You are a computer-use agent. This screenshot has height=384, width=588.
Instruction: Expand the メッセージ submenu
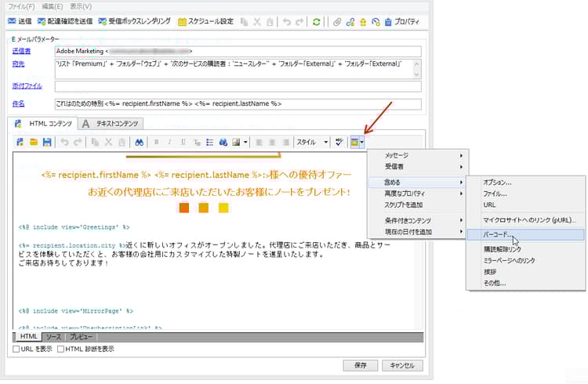click(417, 155)
